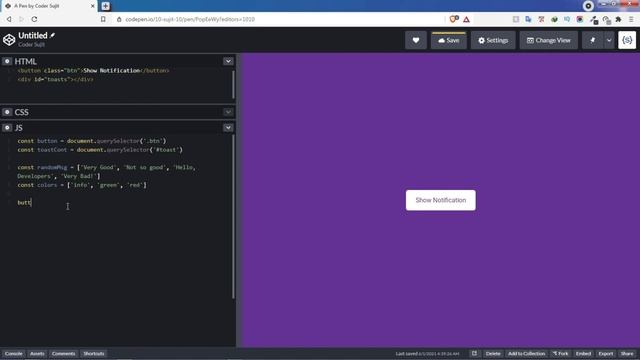Viewport: 640px width, 360px height.
Task: Open the Change View menu
Action: [x=549, y=40]
